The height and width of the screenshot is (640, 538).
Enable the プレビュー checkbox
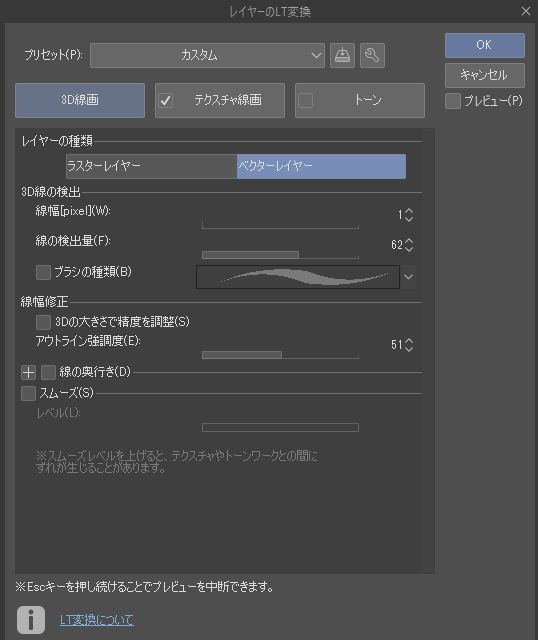pyautogui.click(x=453, y=101)
